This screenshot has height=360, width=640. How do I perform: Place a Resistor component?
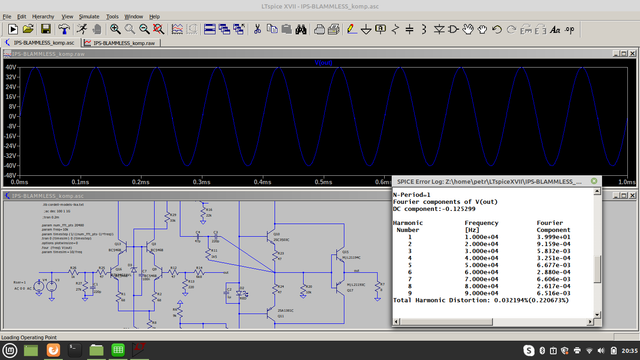coord(395,29)
